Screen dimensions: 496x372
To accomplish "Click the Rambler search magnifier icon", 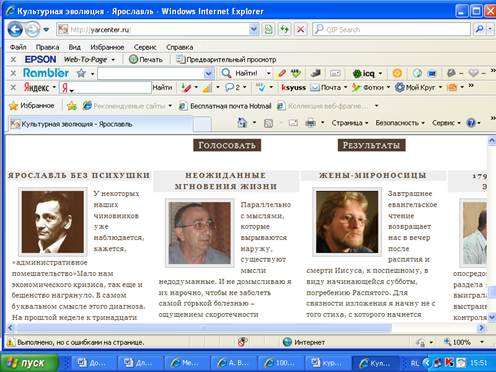I will (226, 73).
